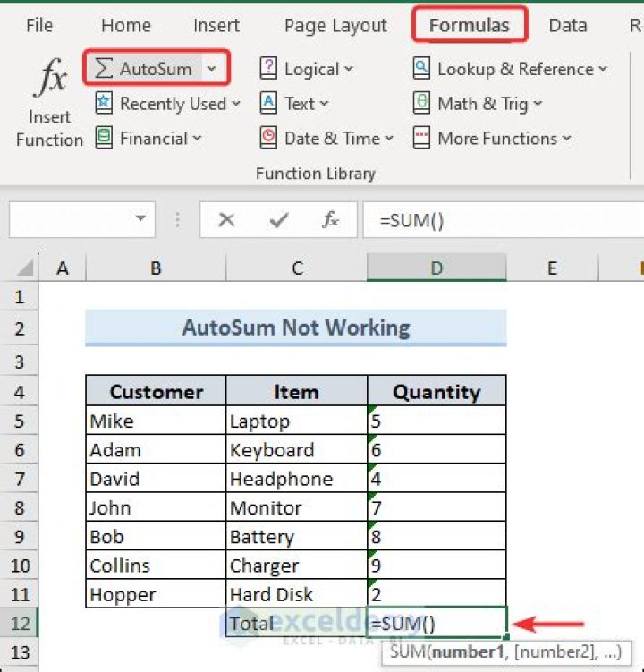Confirm the formula with the checkmark button
The width and height of the screenshot is (644, 672).
pyautogui.click(x=279, y=220)
